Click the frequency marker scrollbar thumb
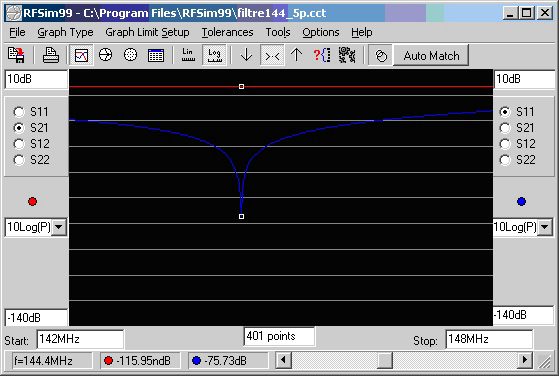 point(385,360)
